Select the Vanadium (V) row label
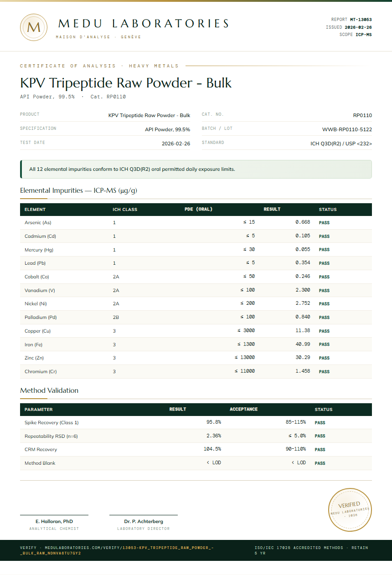This screenshot has width=392, height=575. [x=40, y=290]
